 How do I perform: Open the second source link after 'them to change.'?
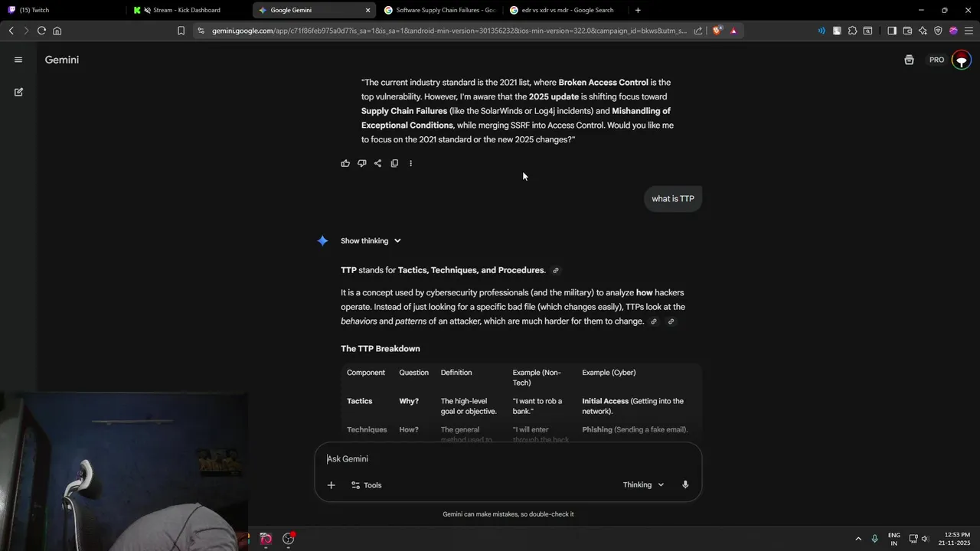[671, 321]
